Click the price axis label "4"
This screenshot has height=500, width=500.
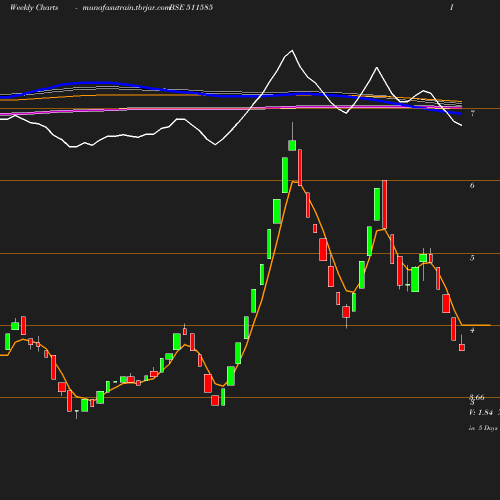click(x=472, y=330)
